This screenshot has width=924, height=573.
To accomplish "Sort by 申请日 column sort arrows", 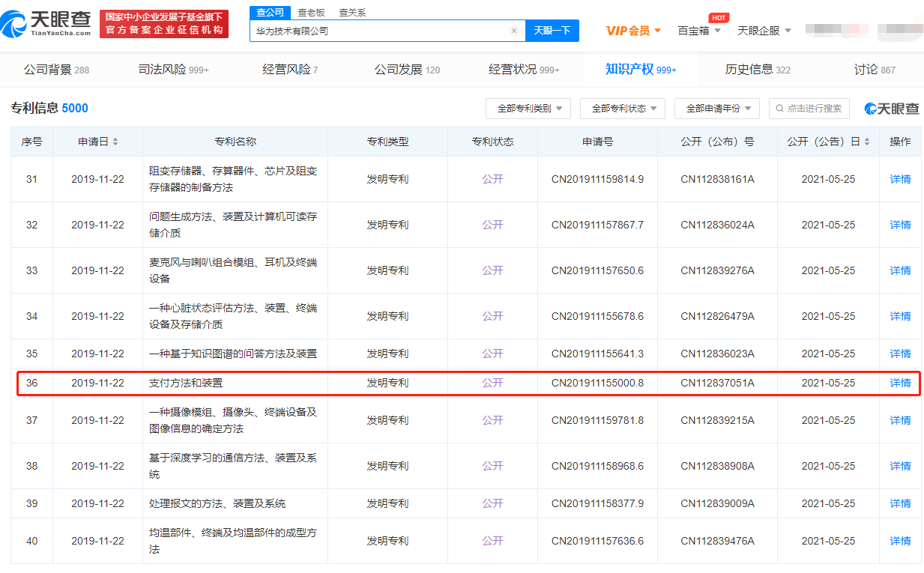I will 115,142.
